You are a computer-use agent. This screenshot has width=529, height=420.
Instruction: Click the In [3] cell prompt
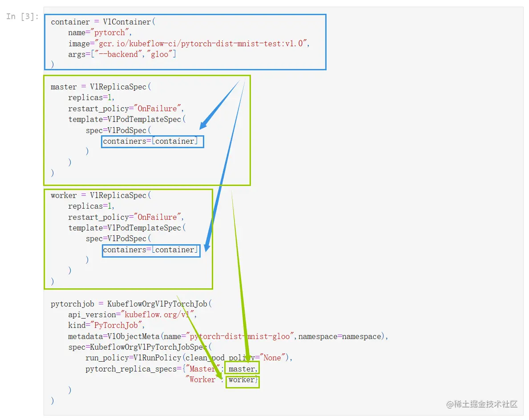22,16
